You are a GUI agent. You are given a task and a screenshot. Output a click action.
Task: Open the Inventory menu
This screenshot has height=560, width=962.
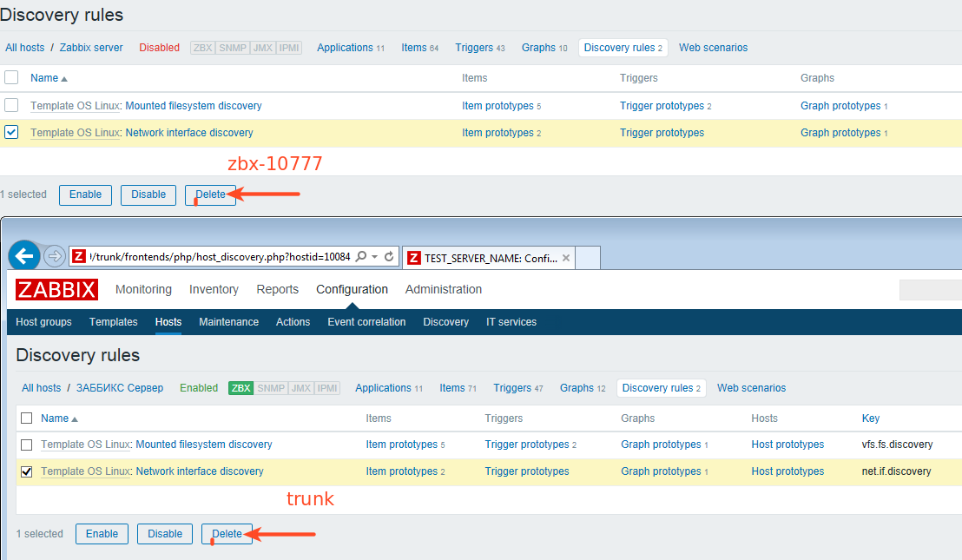[214, 289]
